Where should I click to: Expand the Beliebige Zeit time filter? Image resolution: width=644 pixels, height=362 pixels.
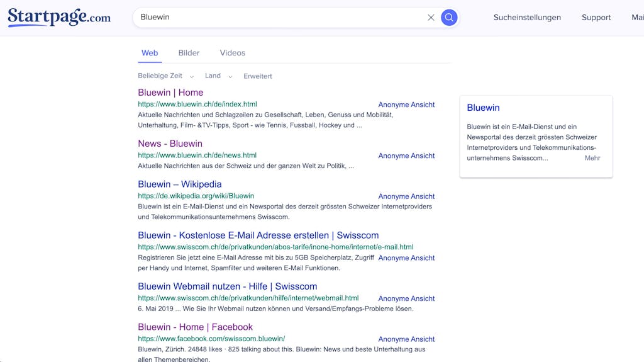pyautogui.click(x=165, y=76)
